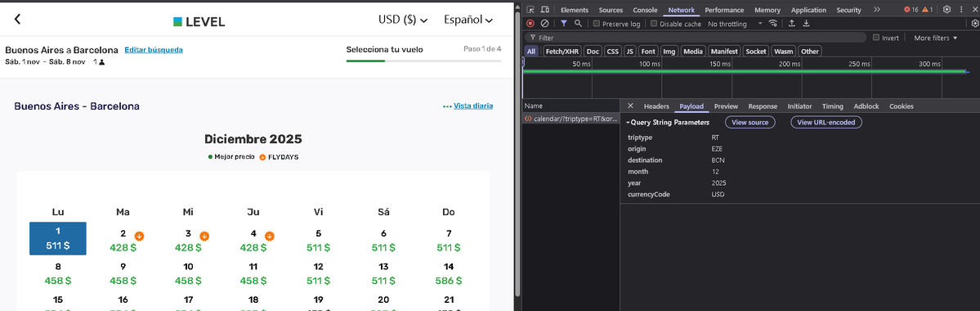Switch to the Sources tab
980x311 pixels.
click(x=611, y=10)
